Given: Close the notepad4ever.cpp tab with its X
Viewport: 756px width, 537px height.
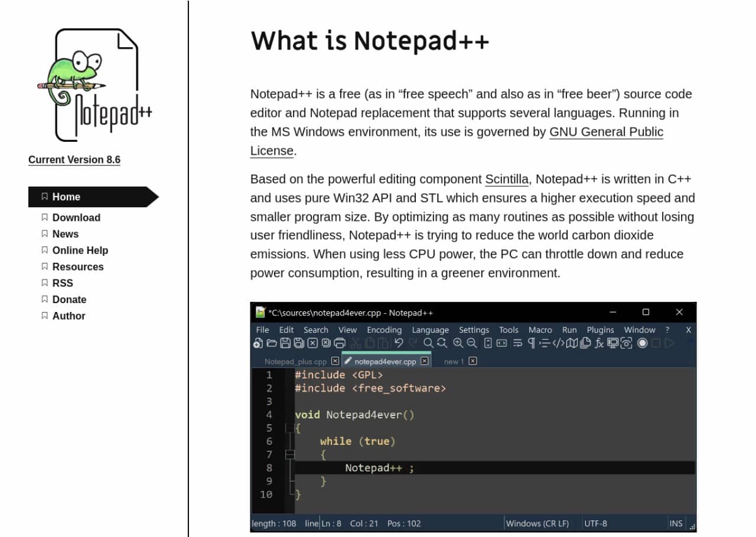Looking at the screenshot, I should pos(424,361).
